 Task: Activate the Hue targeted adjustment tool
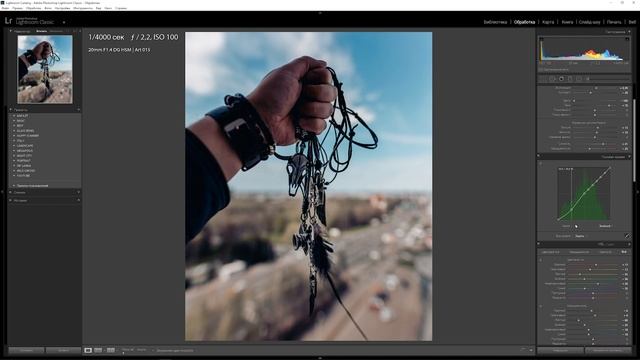(541, 260)
